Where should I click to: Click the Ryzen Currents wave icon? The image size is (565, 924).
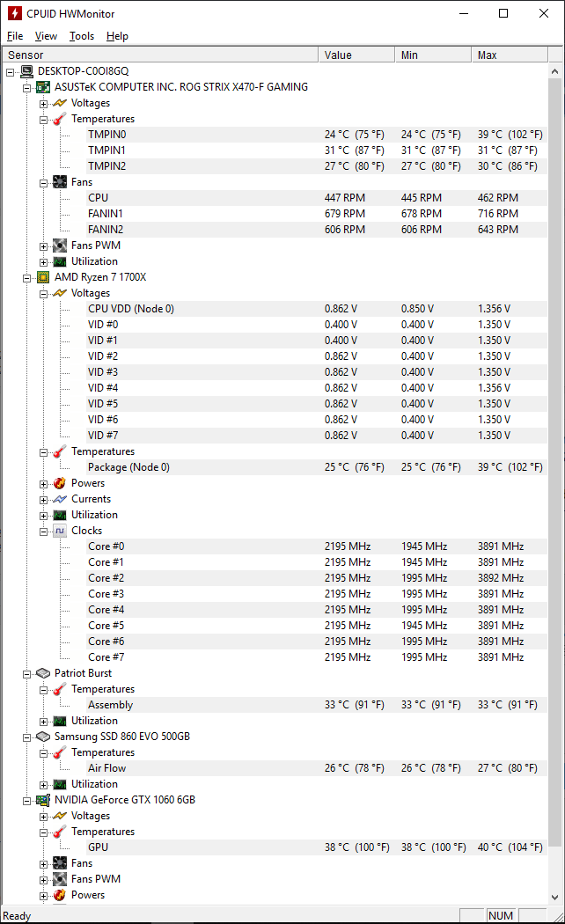tap(60, 499)
